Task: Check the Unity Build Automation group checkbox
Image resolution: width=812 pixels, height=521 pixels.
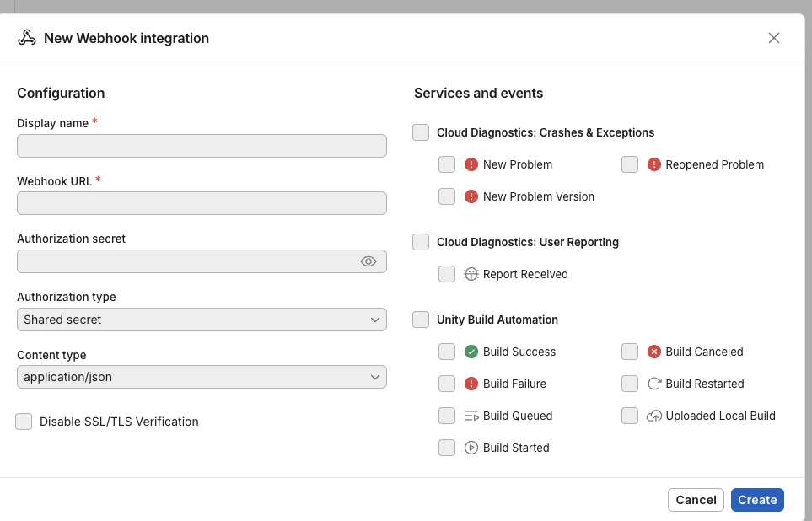Action: 421,320
